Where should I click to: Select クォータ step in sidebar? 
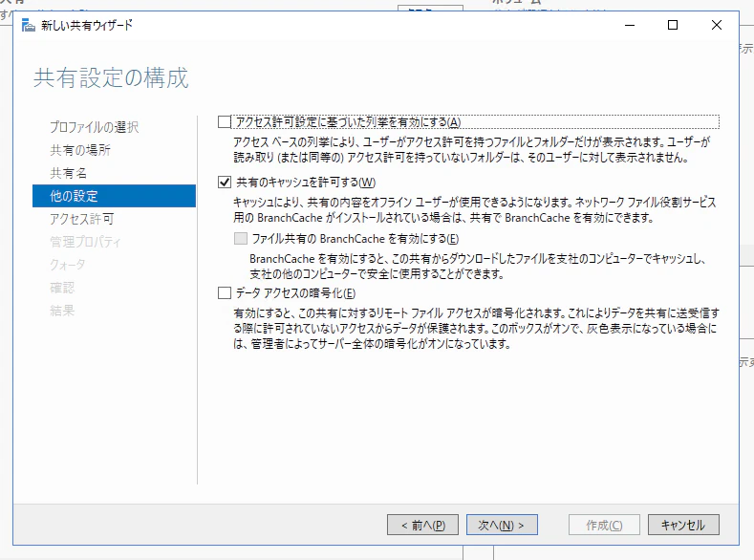[x=68, y=265]
